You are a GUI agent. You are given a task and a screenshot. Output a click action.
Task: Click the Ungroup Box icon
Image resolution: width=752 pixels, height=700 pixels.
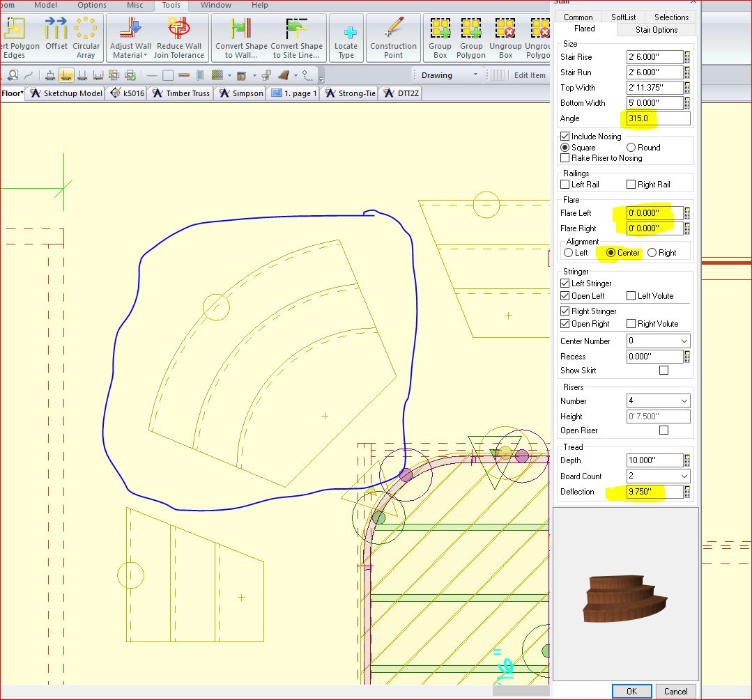click(x=505, y=29)
